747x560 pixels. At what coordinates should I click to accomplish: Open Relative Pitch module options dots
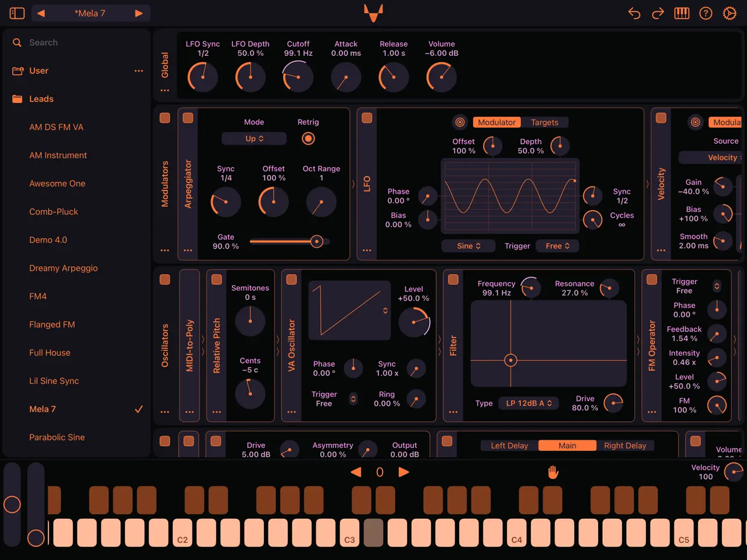(216, 412)
